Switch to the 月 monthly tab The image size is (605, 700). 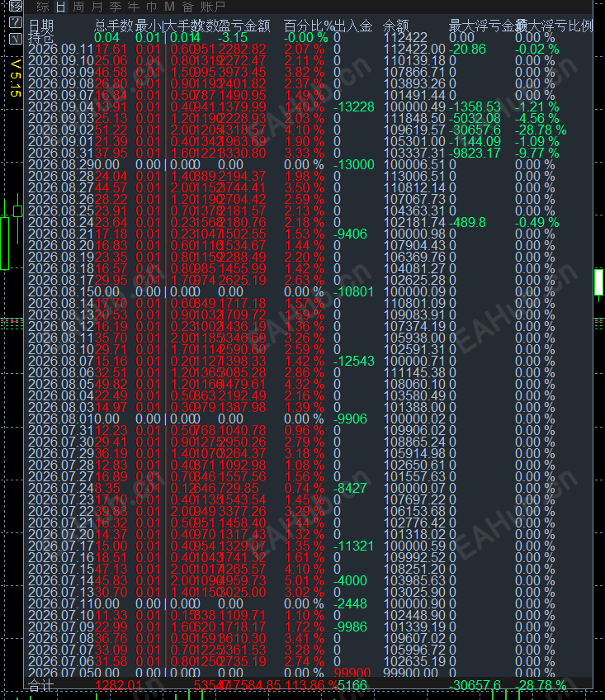(x=97, y=7)
